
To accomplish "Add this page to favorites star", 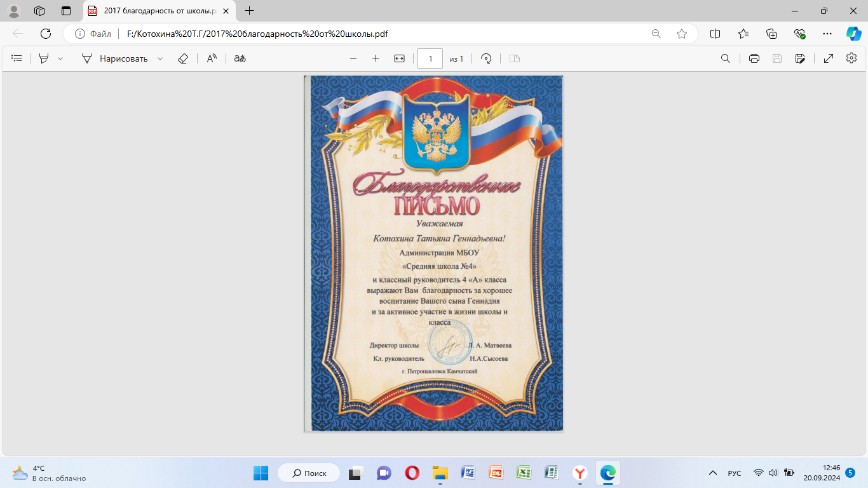I will click(682, 34).
